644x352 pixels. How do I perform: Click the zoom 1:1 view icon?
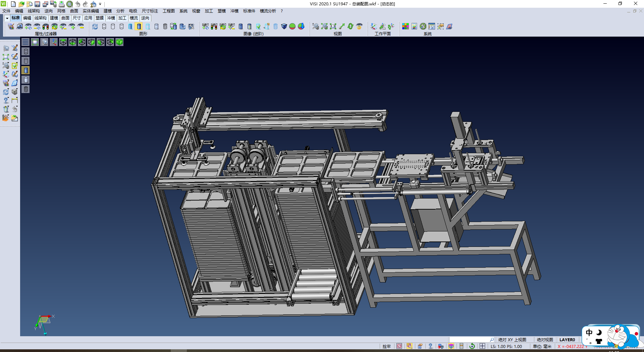(x=333, y=27)
